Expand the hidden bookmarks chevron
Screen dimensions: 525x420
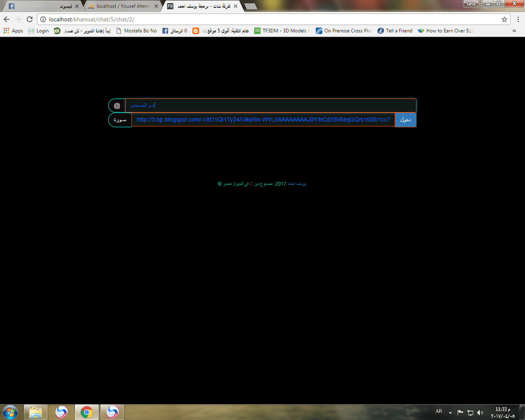514,31
